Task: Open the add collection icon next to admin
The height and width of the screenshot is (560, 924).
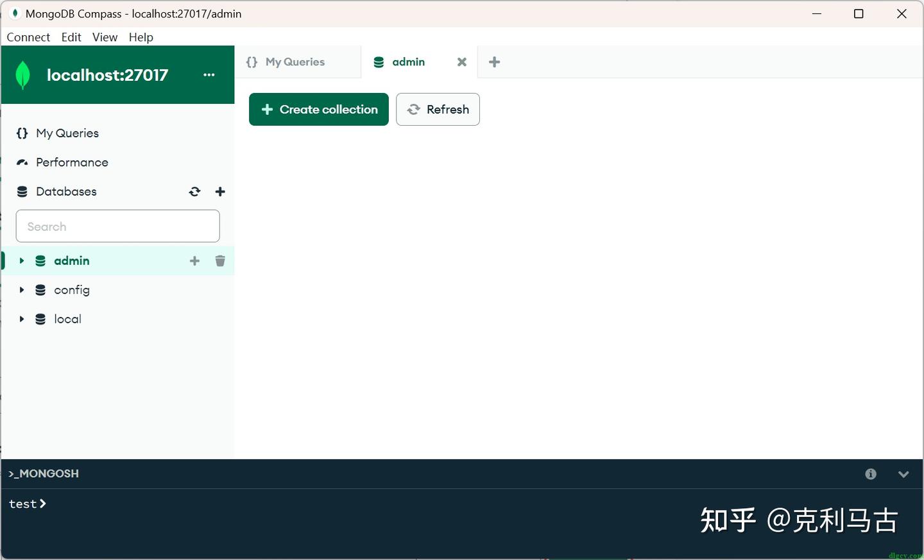Action: click(x=194, y=260)
